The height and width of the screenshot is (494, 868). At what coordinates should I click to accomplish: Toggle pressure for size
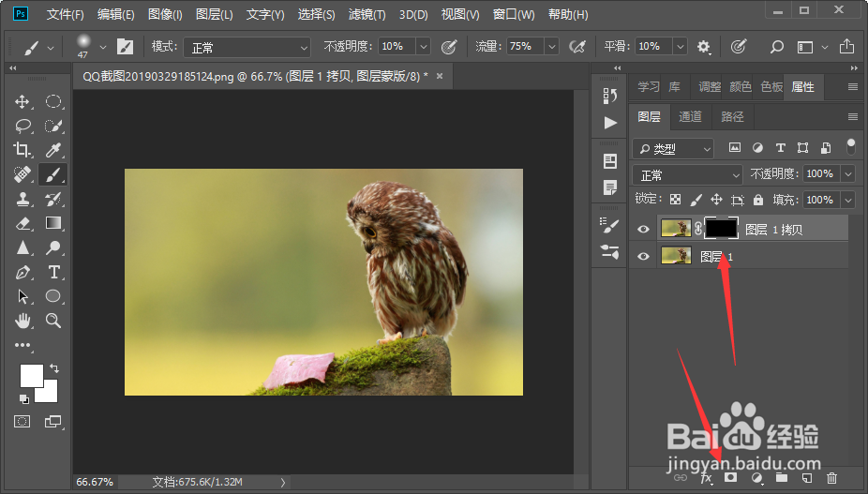click(x=739, y=47)
